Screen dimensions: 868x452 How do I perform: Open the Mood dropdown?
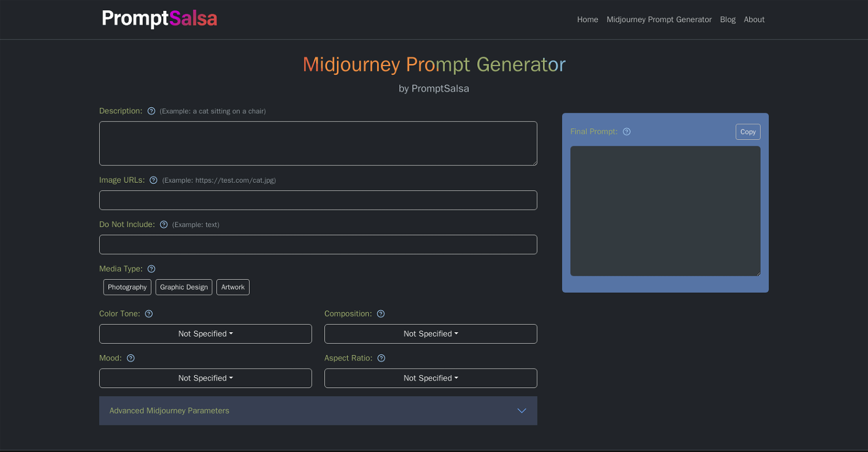click(x=206, y=378)
